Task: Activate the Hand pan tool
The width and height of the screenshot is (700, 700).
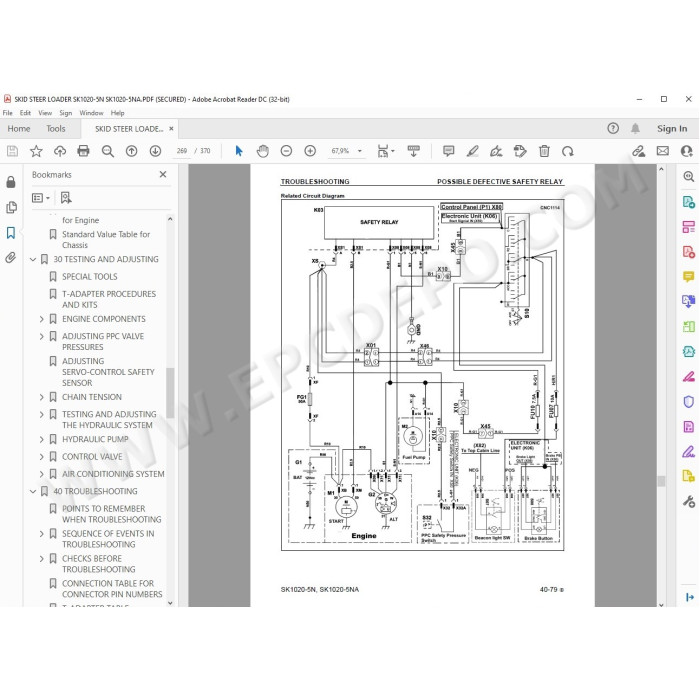Action: pos(263,151)
